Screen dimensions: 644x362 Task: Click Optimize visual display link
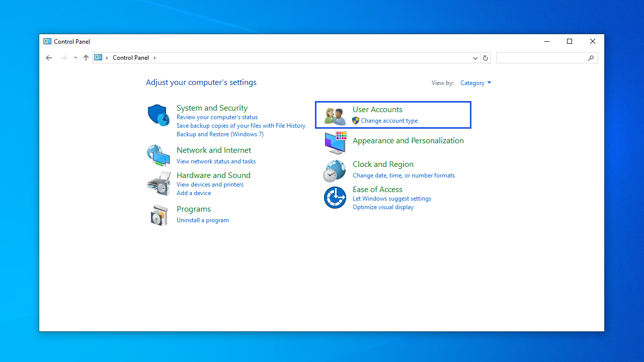tap(383, 207)
